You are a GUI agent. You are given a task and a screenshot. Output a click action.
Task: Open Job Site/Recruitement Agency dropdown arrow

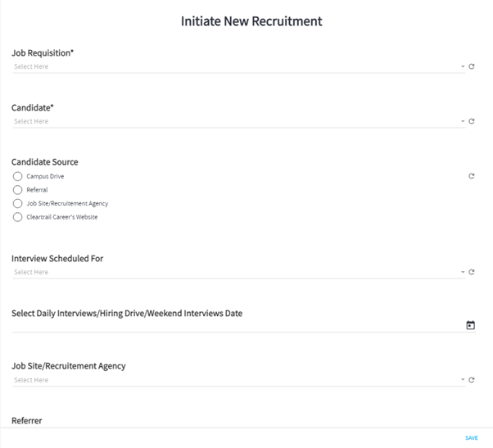463,380
